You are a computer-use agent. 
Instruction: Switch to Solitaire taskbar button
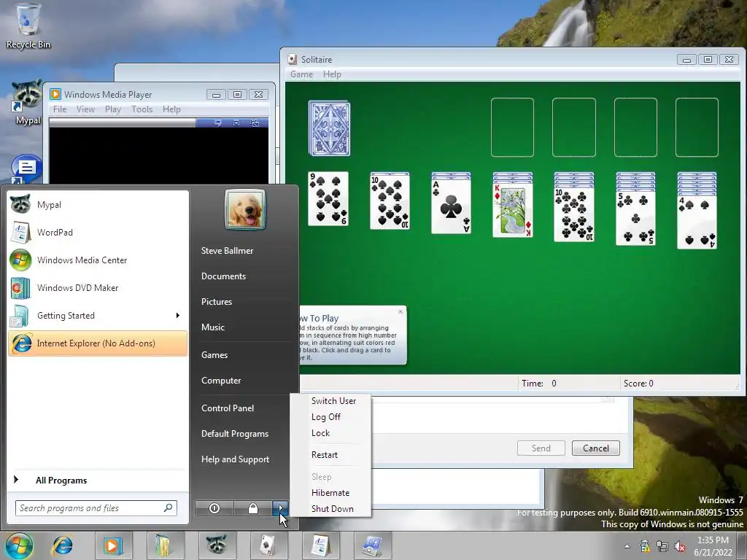point(268,545)
